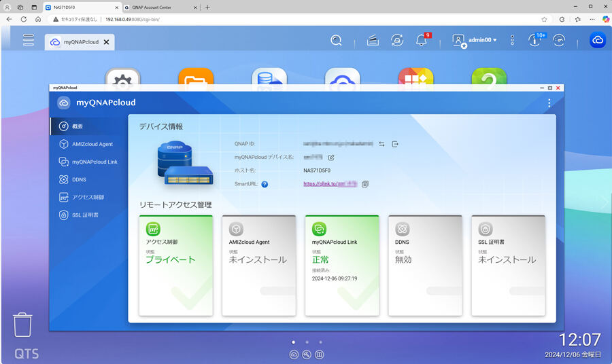Go to second desktop page dot
The height and width of the screenshot is (364, 612).
pos(307,342)
